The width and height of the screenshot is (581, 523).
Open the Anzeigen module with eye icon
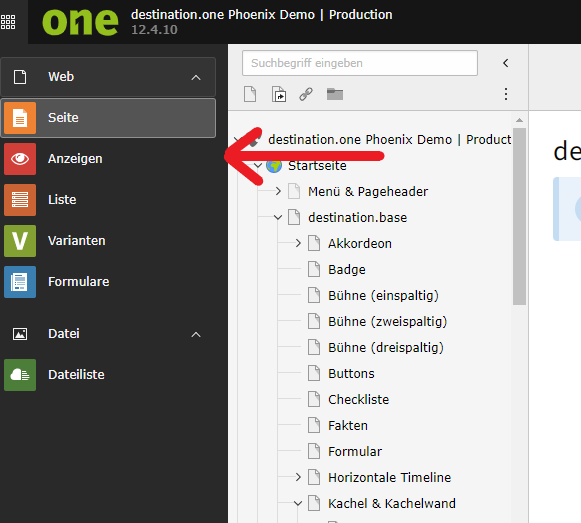(108, 159)
